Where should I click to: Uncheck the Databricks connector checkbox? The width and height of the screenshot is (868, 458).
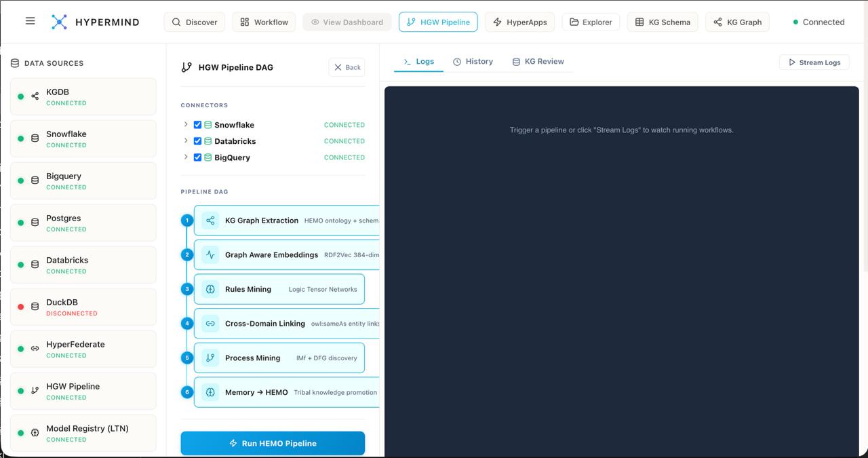[197, 141]
